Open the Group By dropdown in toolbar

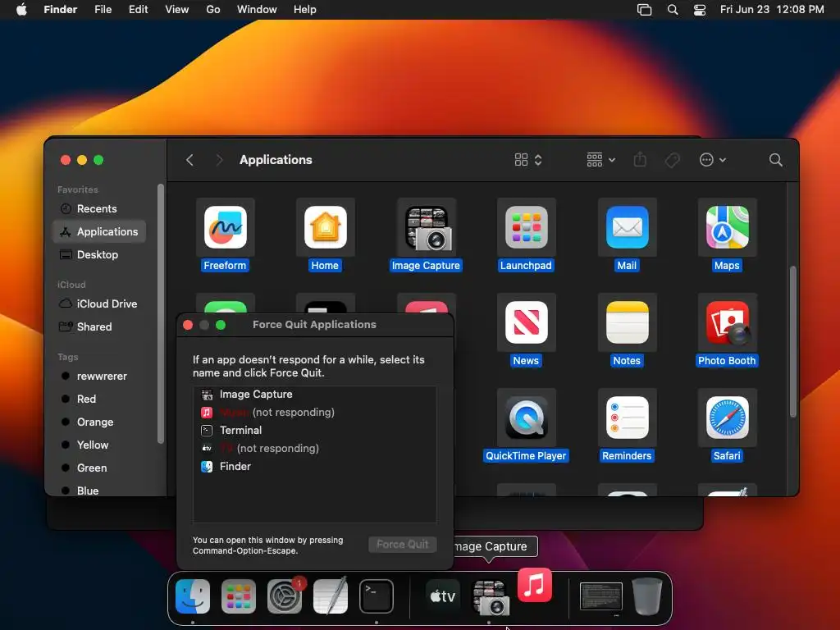point(601,160)
